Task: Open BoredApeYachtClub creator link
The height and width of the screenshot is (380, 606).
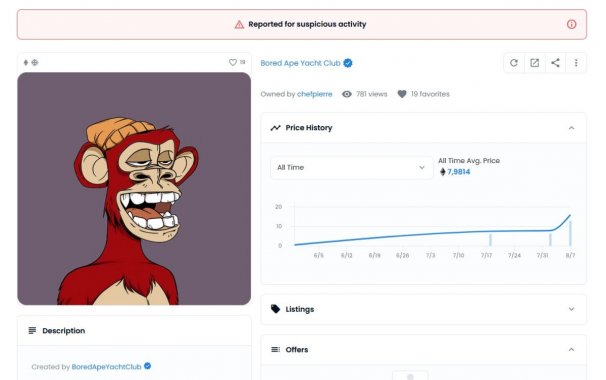Action: click(x=106, y=366)
